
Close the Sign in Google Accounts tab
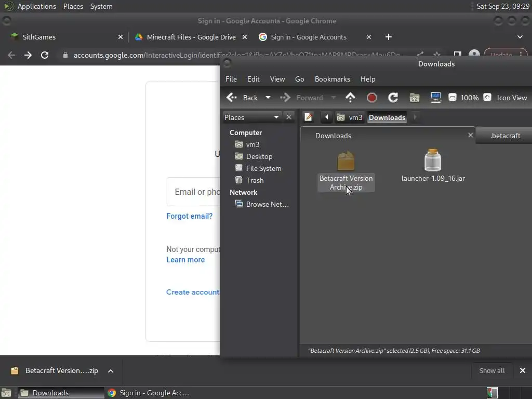click(369, 37)
